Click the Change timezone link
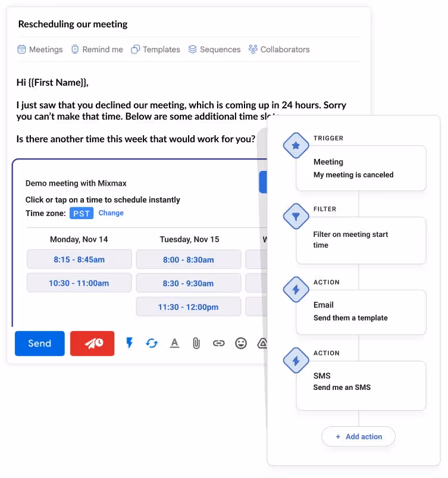Image resolution: width=448 pixels, height=478 pixels. [x=111, y=213]
